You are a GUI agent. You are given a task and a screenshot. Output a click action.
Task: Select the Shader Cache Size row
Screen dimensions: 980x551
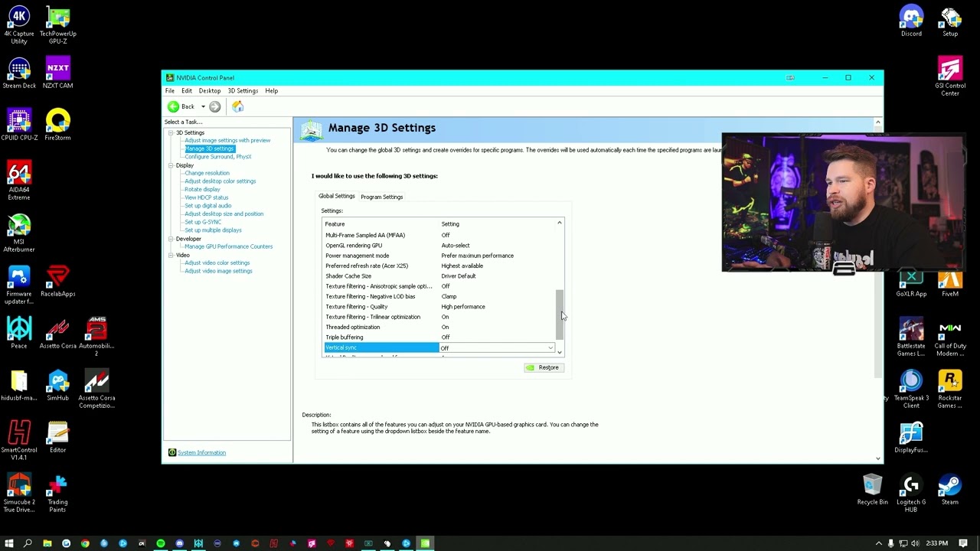(439, 276)
